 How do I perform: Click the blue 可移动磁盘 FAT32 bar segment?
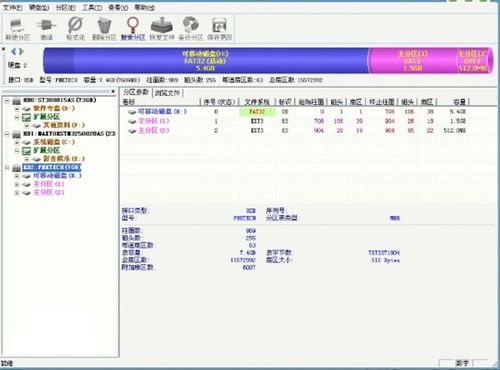206,61
